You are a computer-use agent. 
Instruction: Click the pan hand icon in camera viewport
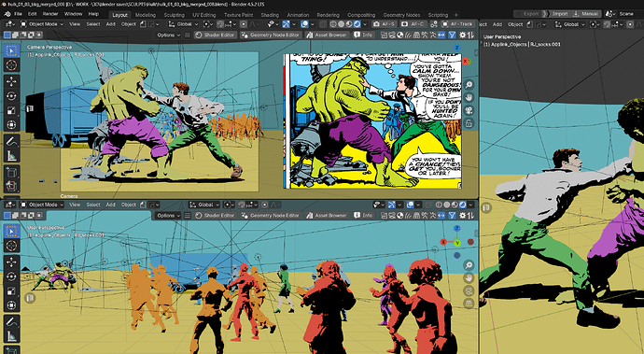tap(469, 97)
